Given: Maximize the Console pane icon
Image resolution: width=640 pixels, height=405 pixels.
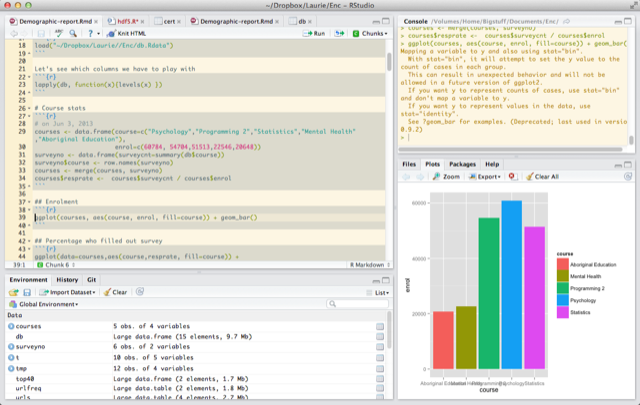Looking at the screenshot, I should 628,21.
